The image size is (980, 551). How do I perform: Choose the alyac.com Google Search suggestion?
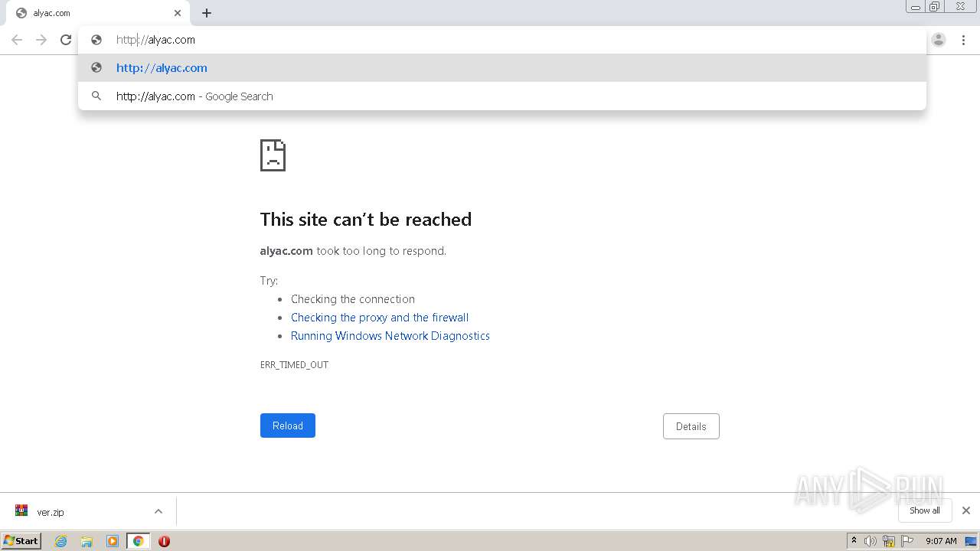pos(502,96)
